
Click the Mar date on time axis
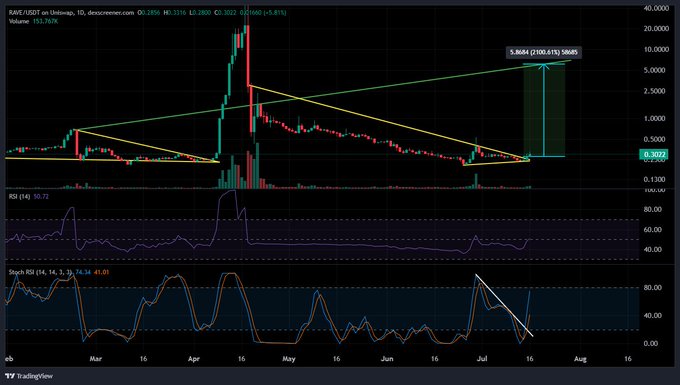(x=95, y=359)
